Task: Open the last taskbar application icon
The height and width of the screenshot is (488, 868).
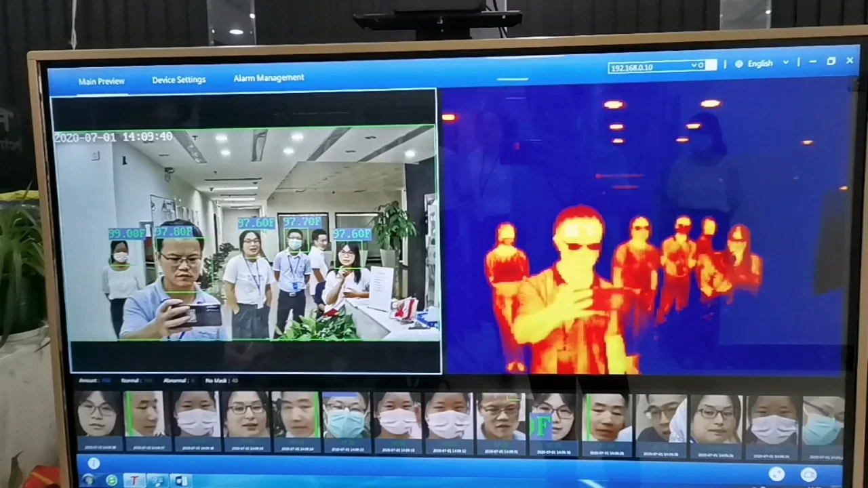Action: point(180,480)
